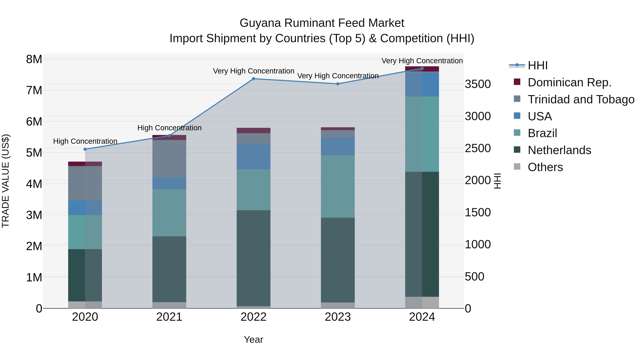The width and height of the screenshot is (644, 362).
Task: Click the 2024 'Very High Concentration' annotation
Action: tap(422, 61)
